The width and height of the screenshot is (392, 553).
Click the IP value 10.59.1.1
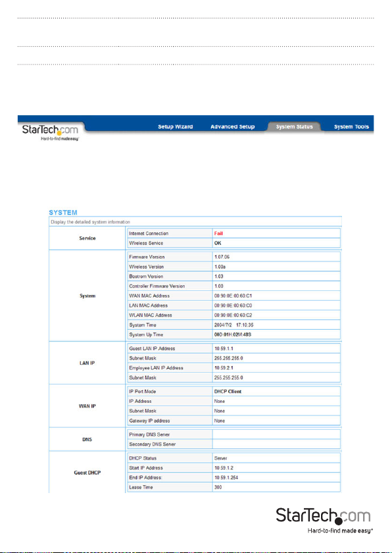tap(224, 348)
